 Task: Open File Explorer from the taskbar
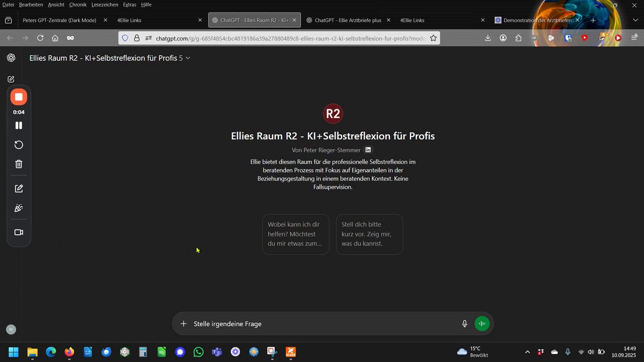(x=32, y=352)
